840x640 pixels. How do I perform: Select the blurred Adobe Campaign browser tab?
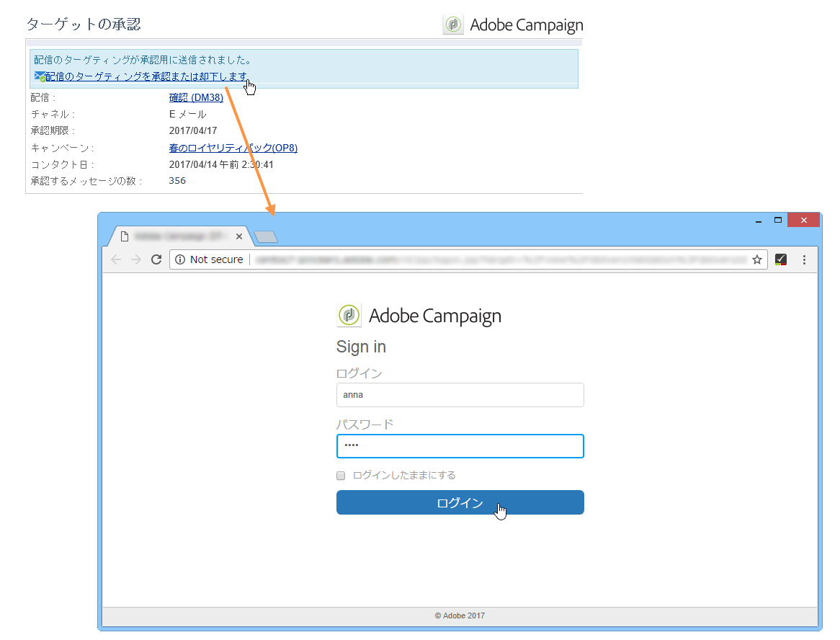pos(179,236)
